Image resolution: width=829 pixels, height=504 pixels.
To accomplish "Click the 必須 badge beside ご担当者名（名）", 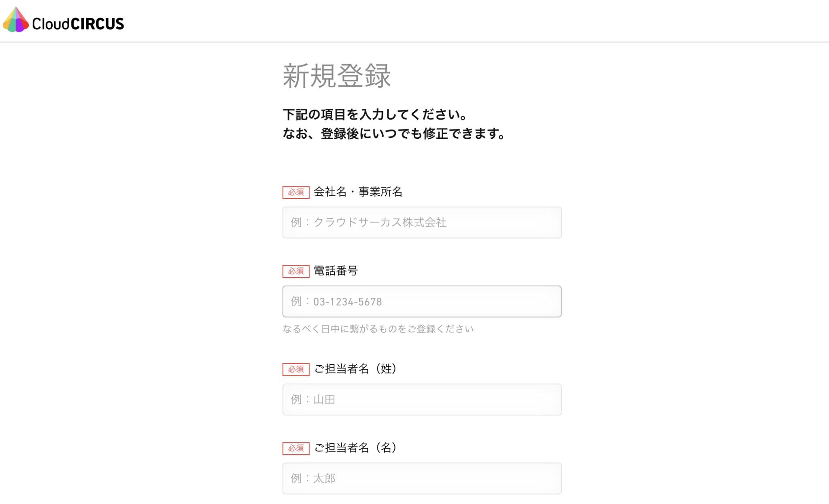I will pos(295,449).
